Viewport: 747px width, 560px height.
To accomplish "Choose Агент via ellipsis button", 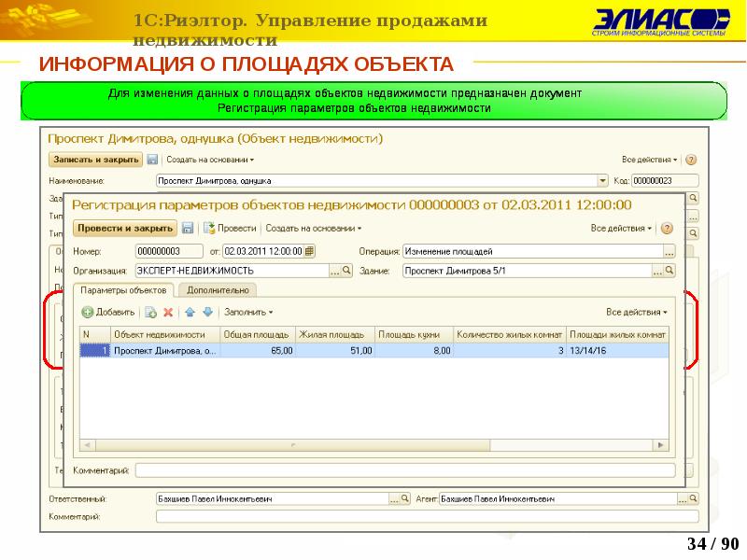I will click(683, 498).
